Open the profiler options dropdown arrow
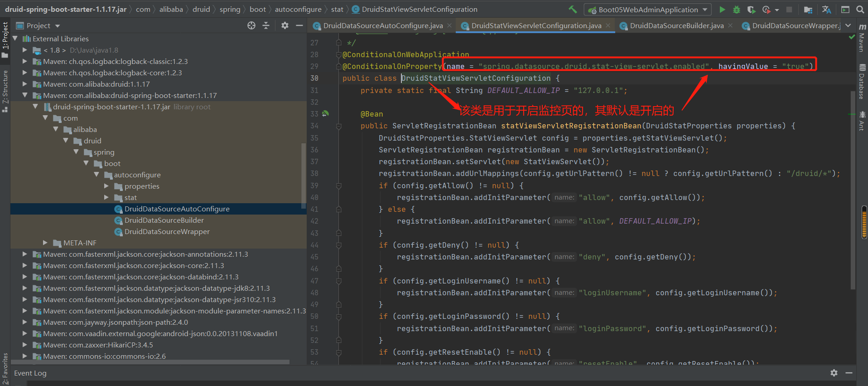Image resolution: width=868 pixels, height=386 pixels. pos(777,10)
